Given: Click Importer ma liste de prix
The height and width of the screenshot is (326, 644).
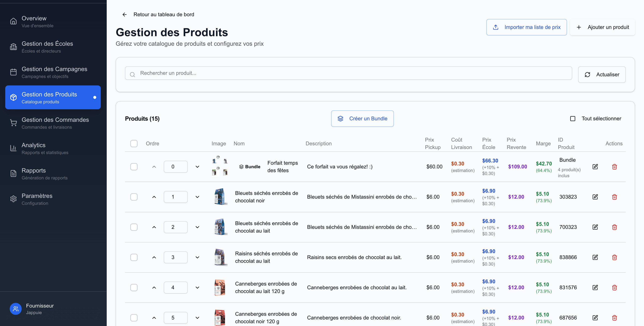Looking at the screenshot, I should click(526, 27).
